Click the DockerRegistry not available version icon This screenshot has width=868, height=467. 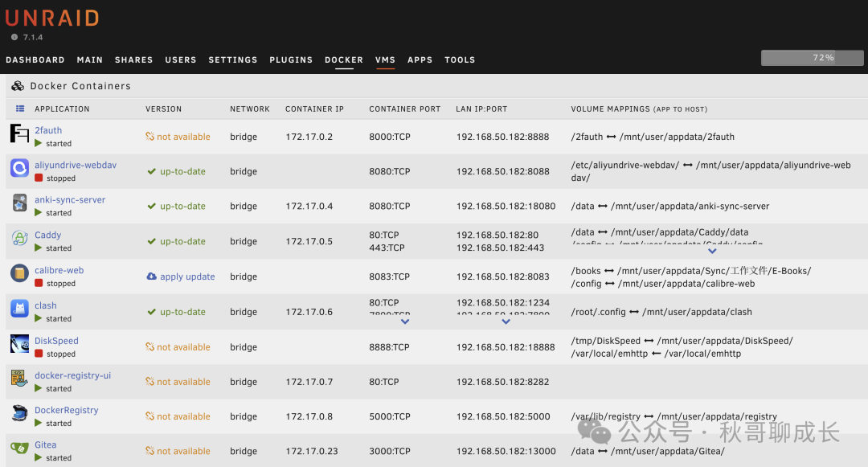click(150, 416)
